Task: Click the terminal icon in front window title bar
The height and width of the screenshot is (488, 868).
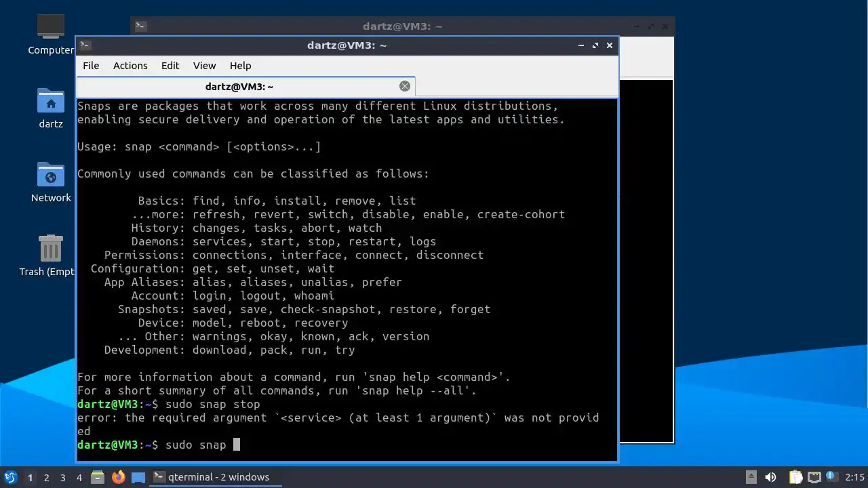Action: (x=85, y=45)
